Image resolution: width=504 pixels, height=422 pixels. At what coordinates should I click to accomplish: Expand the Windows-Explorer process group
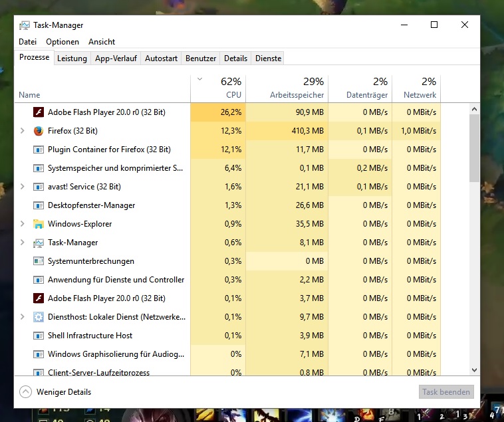point(22,224)
